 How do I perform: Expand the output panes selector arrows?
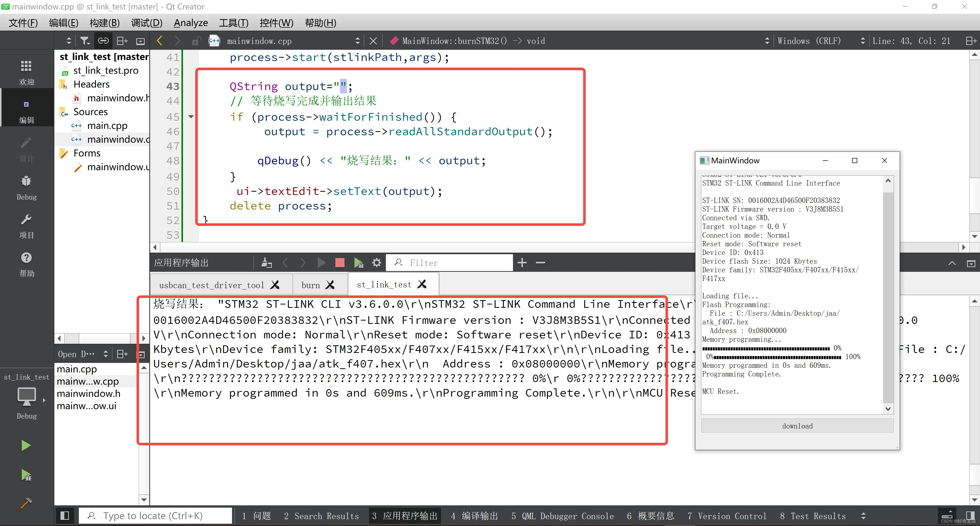click(864, 516)
